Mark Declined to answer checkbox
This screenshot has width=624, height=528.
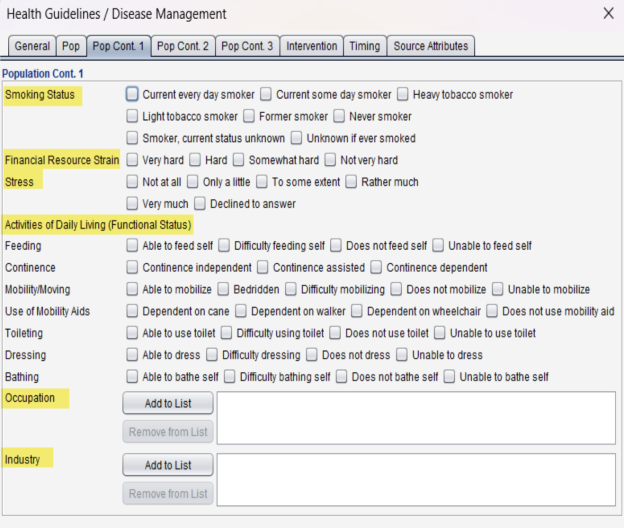(x=200, y=204)
